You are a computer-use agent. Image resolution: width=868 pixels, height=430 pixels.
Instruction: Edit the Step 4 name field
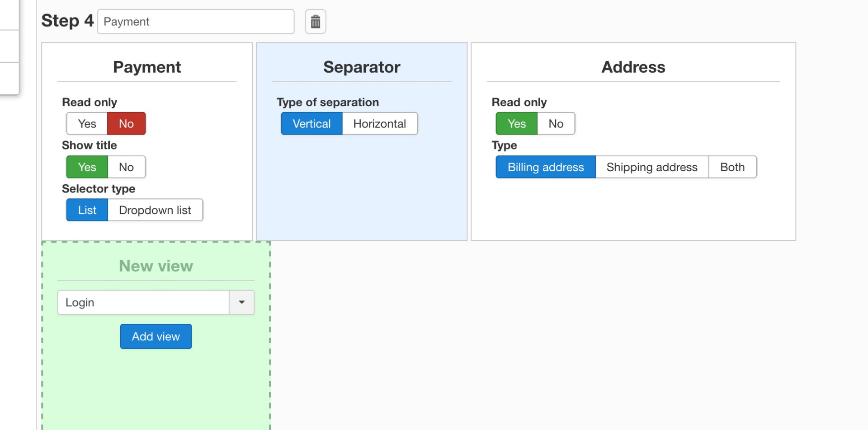tap(195, 22)
